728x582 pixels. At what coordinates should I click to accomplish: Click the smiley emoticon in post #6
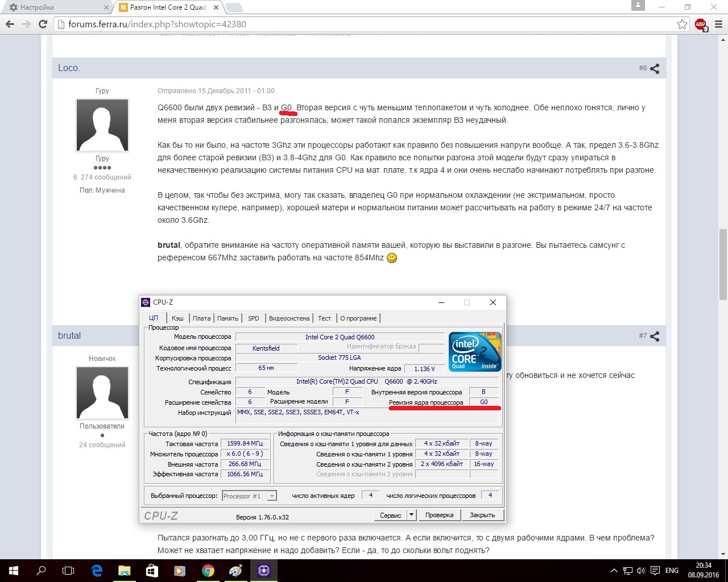392,258
